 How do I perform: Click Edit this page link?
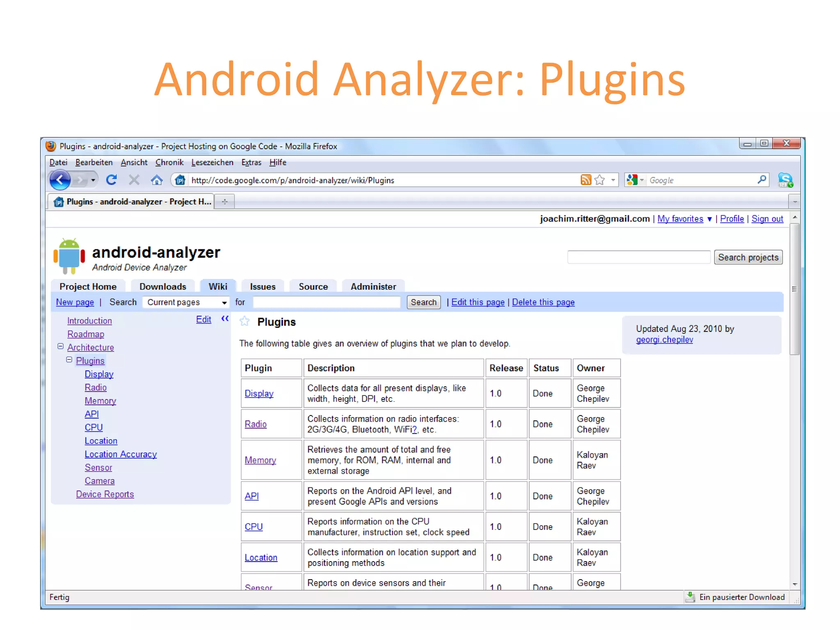coord(478,302)
